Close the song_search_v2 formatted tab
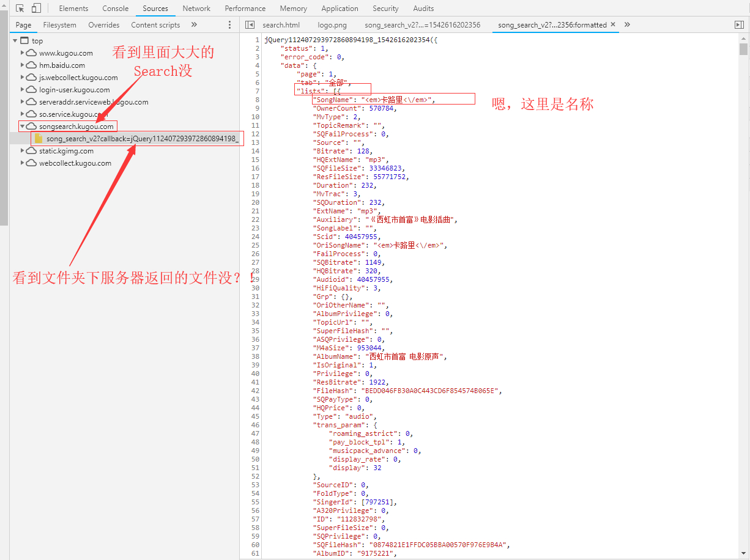 tap(612, 25)
